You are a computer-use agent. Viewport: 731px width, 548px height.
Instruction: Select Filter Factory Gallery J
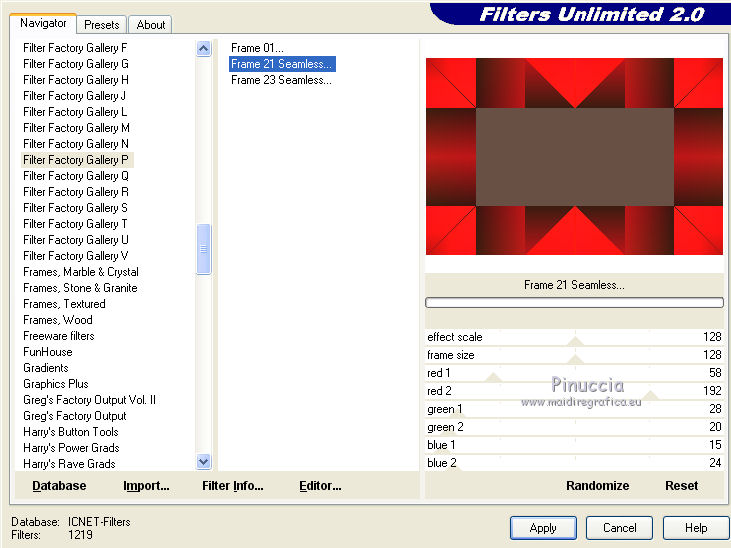tap(75, 96)
